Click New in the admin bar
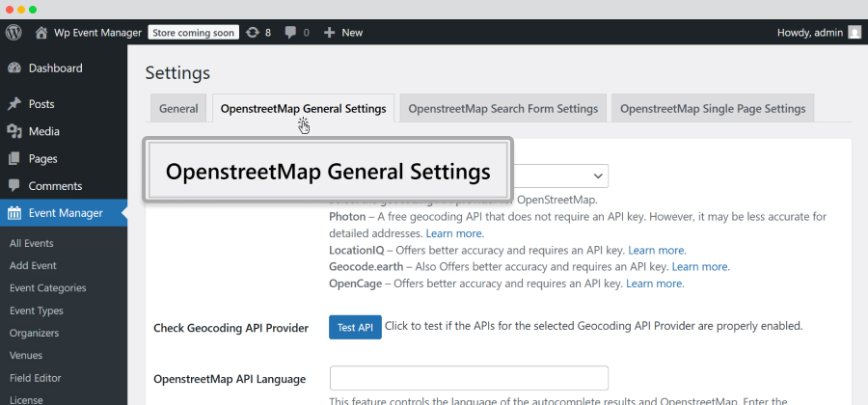Image resolution: width=868 pixels, height=405 pixels. (x=352, y=33)
